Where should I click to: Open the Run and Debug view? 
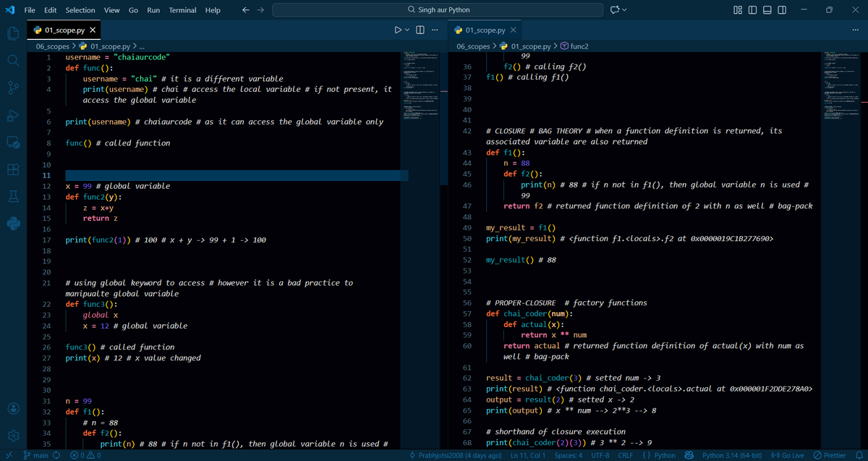(13, 117)
